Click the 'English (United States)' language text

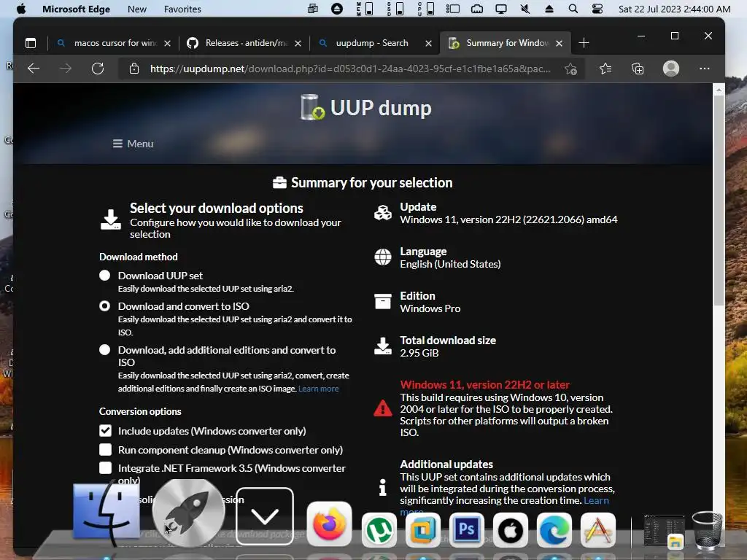450,264
